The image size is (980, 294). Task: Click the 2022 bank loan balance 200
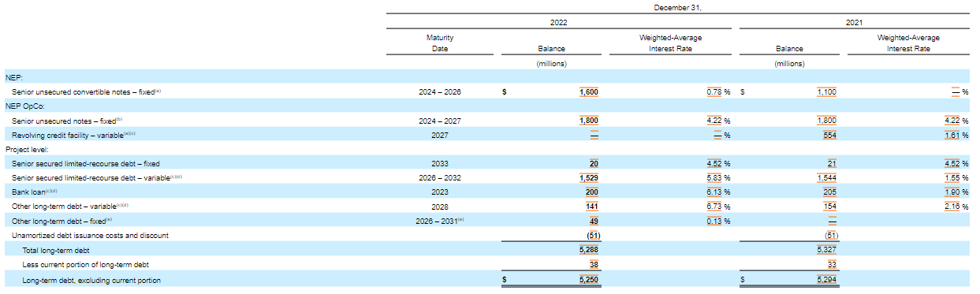click(x=592, y=192)
